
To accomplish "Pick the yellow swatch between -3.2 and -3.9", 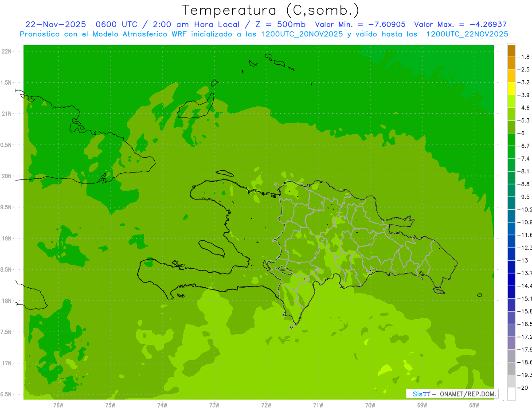I will (511, 89).
